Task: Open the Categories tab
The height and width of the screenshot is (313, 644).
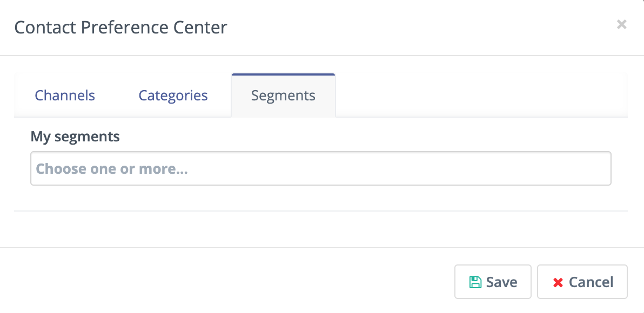Action: pyautogui.click(x=173, y=96)
